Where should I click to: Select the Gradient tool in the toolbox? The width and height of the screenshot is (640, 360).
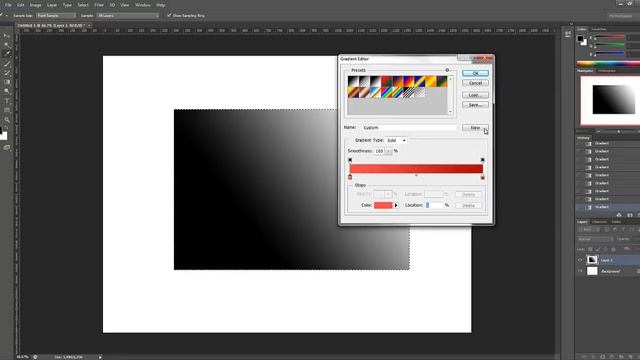7,82
